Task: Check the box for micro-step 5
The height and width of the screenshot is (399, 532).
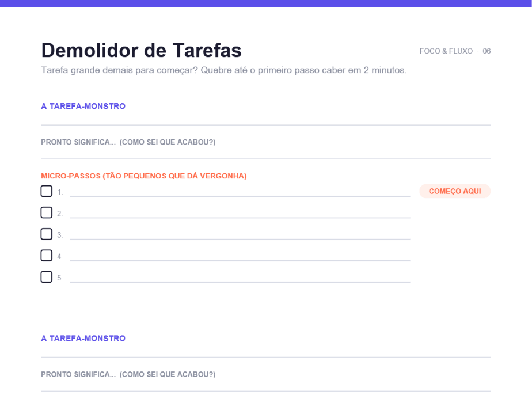Action: point(47,276)
